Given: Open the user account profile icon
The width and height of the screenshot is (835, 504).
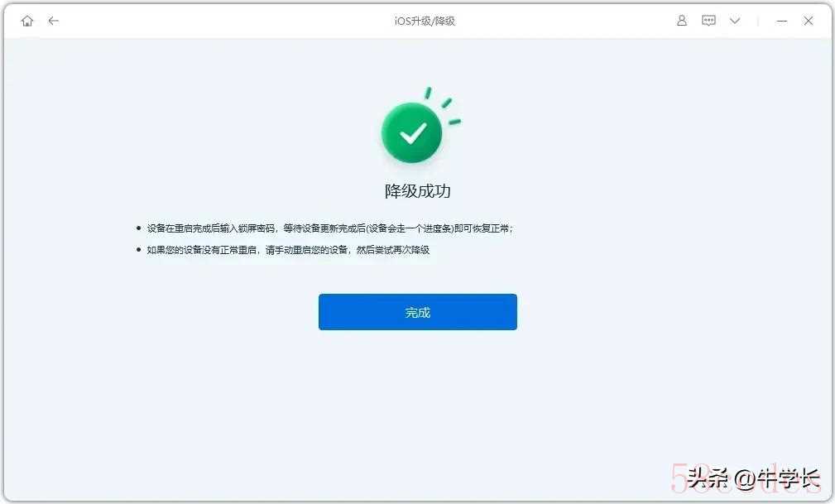Looking at the screenshot, I should point(682,21).
